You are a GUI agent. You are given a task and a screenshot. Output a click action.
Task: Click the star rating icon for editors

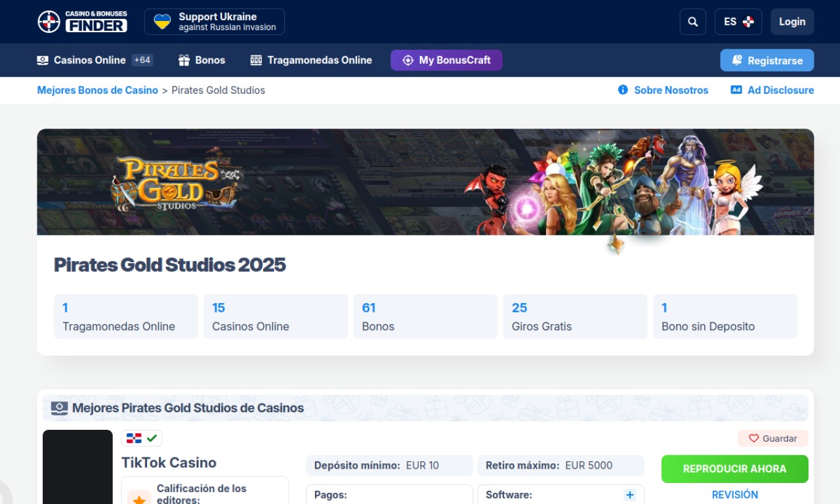139,498
